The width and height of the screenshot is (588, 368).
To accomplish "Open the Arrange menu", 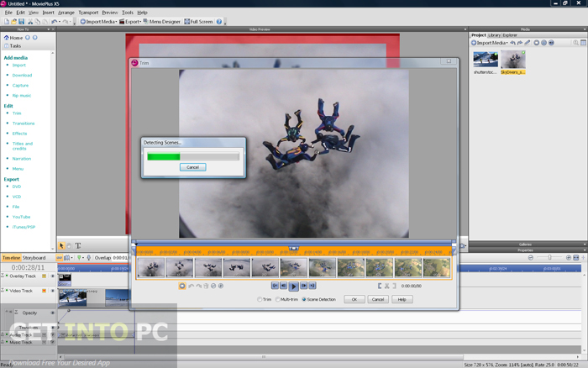I will 66,13.
